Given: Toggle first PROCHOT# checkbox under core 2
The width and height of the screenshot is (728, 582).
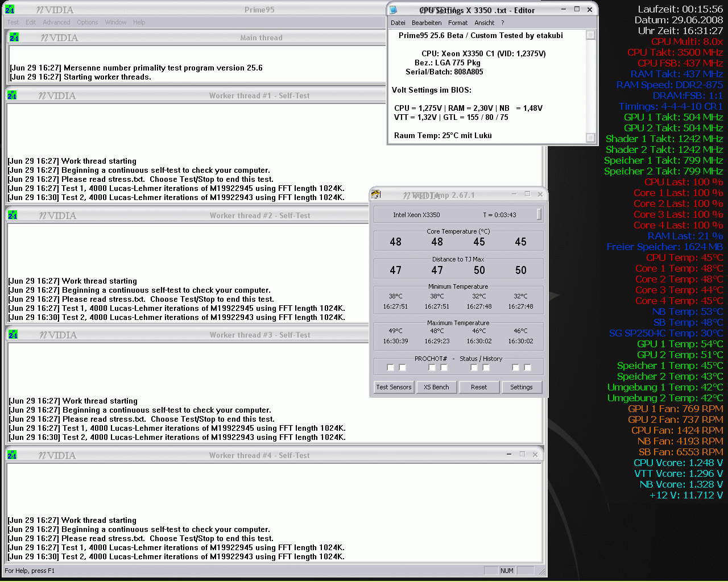Looking at the screenshot, I should point(432,367).
